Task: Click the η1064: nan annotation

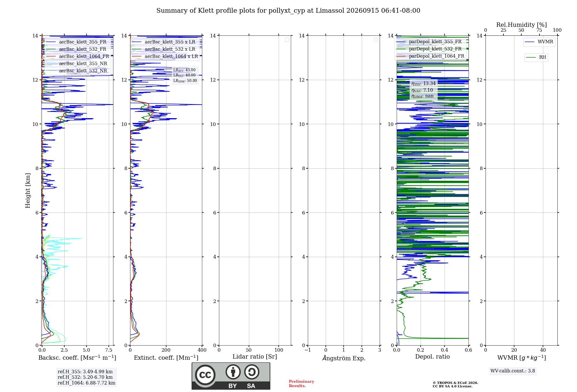Action: pyautogui.click(x=422, y=96)
